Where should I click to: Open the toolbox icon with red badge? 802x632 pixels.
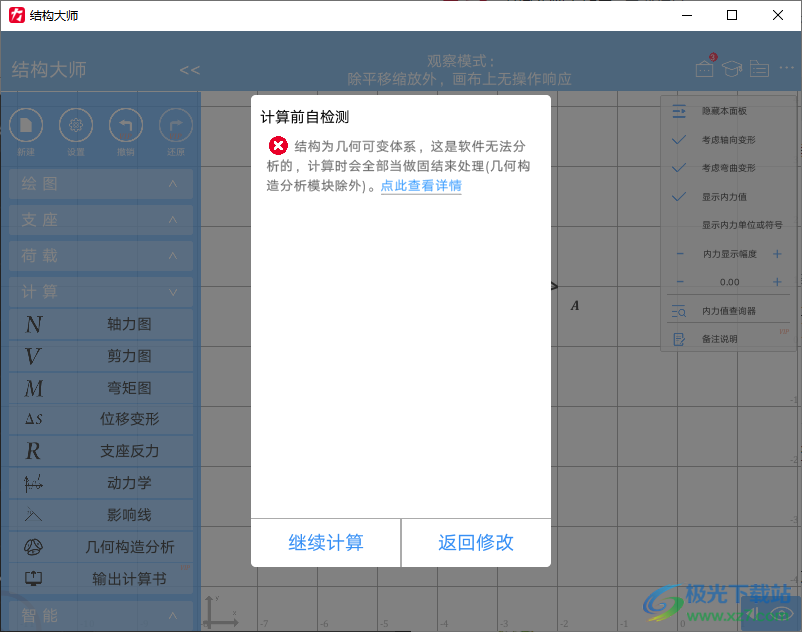[705, 67]
